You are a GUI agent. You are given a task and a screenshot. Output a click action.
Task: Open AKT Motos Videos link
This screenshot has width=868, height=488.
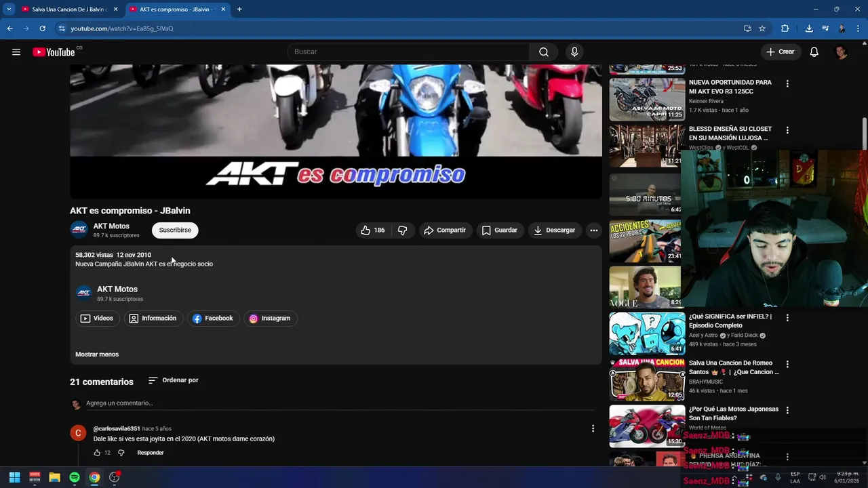[x=97, y=319]
